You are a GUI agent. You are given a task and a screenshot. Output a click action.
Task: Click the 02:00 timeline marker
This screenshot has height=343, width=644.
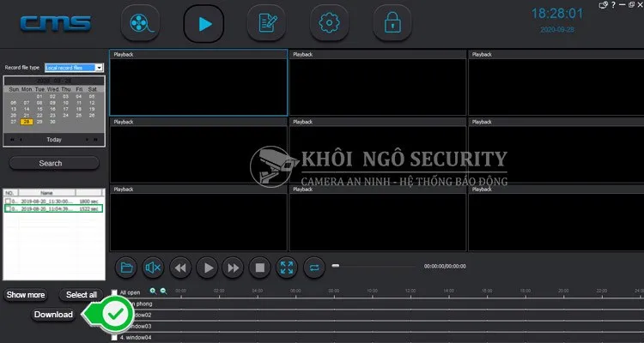[219, 291]
